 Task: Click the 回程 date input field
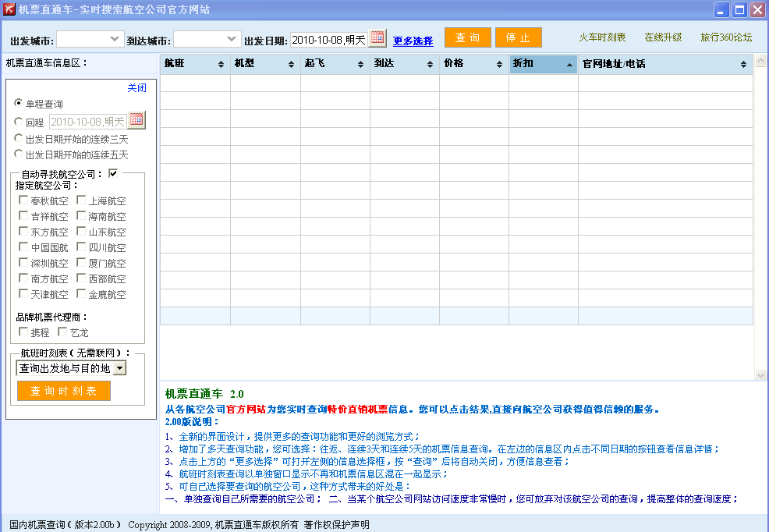[88, 121]
